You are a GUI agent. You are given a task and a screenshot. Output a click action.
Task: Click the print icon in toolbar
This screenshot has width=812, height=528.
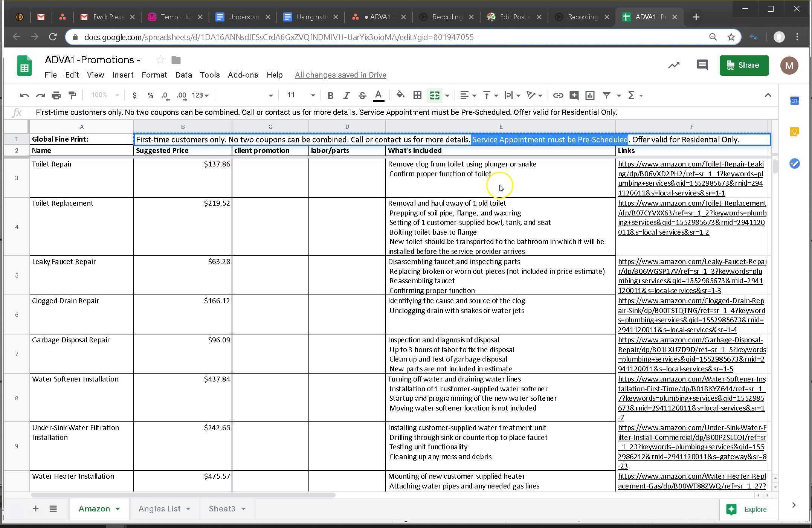pos(56,95)
